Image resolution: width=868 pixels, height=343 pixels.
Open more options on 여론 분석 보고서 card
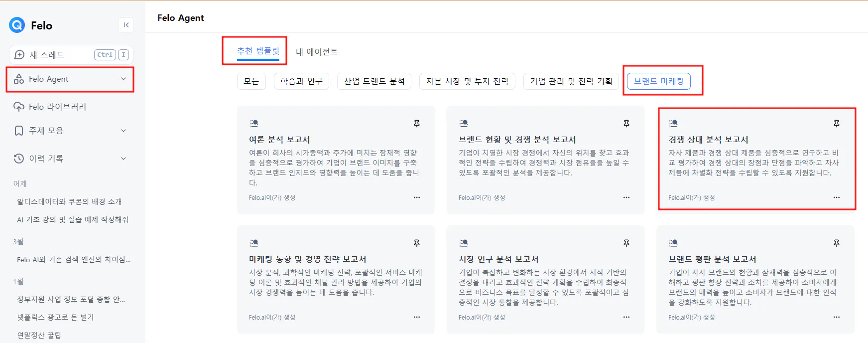(417, 197)
